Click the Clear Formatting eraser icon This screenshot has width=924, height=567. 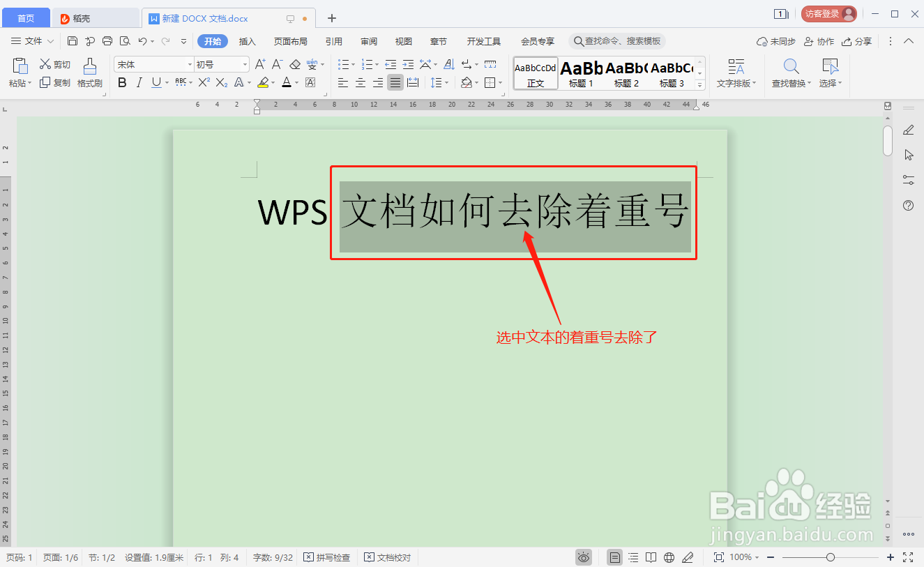point(294,64)
